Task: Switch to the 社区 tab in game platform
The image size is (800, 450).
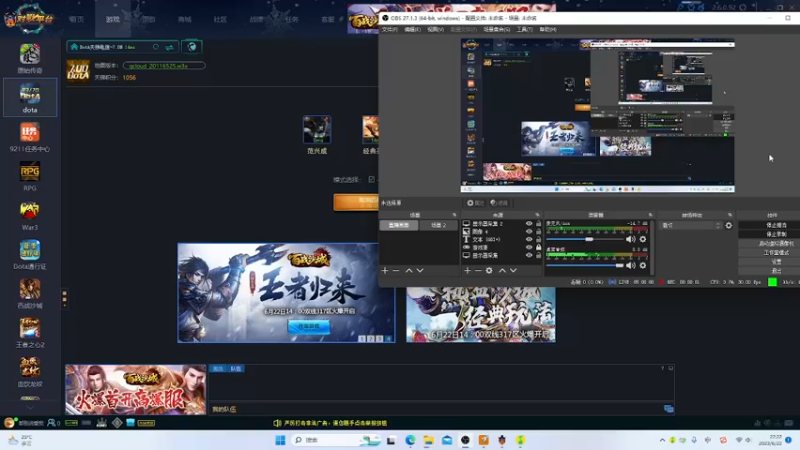Action: click(x=220, y=19)
